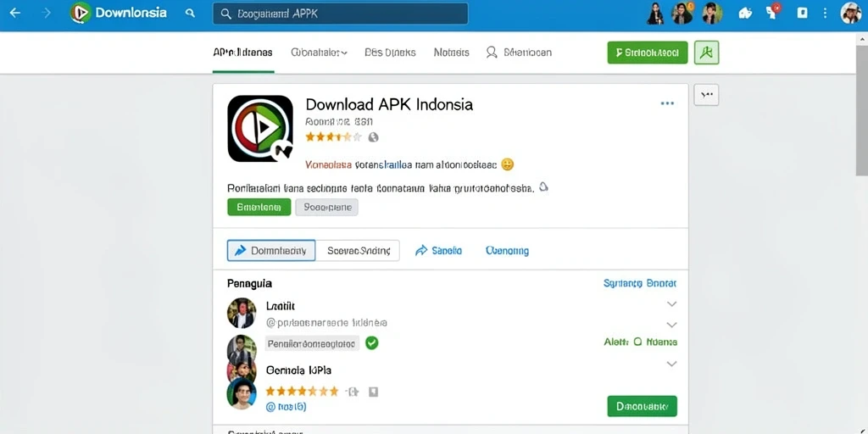Focus the APPK search field
This screenshot has width=868, height=434.
click(341, 14)
